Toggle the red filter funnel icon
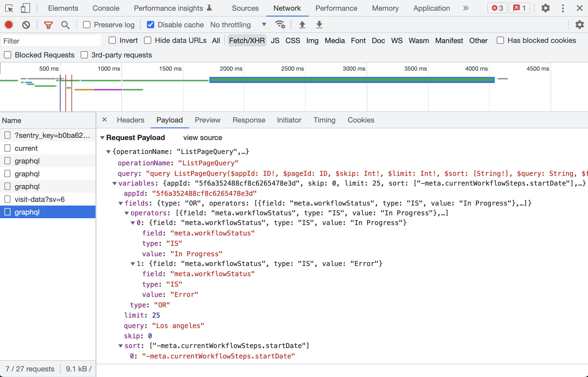The image size is (588, 377). [48, 25]
